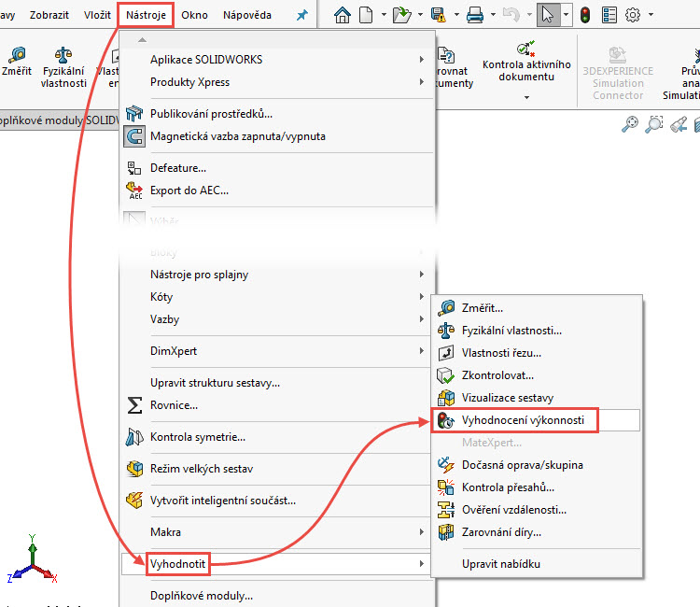
Task: Click the Open folder icon
Action: (x=401, y=15)
